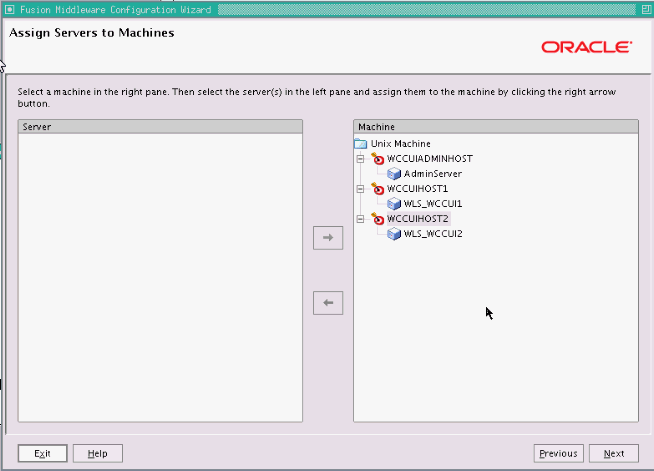This screenshot has height=471, width=654.
Task: Select the WCCUIHOST2 machine name
Action: click(418, 219)
